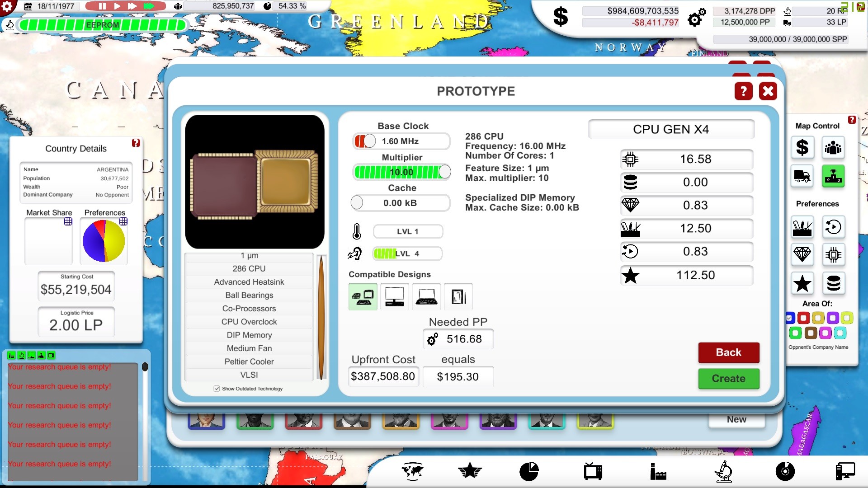Viewport: 868px width, 488px height.
Task: Toggle the blue Area Of checkbox
Action: tap(789, 318)
